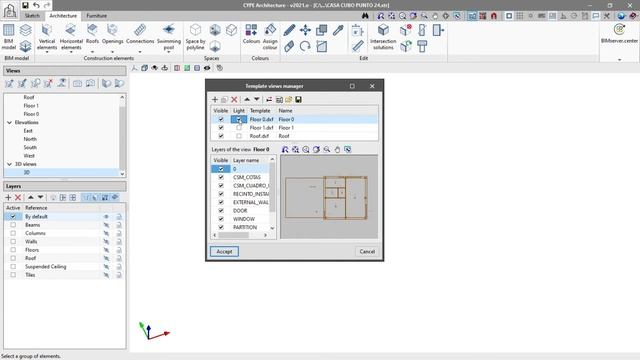Select the 3D view item in Views tree
Viewport: 640px width, 360px height.
(x=27, y=173)
